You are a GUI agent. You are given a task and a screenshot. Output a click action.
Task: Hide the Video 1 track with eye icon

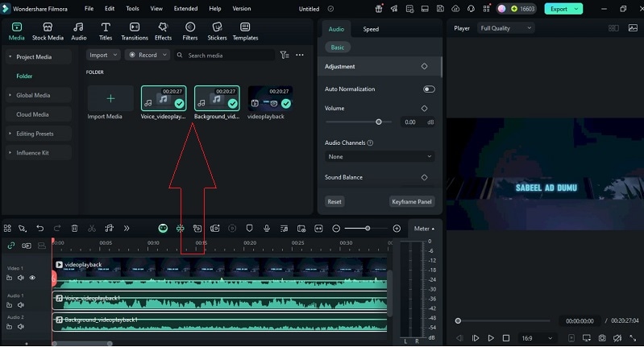(x=32, y=278)
